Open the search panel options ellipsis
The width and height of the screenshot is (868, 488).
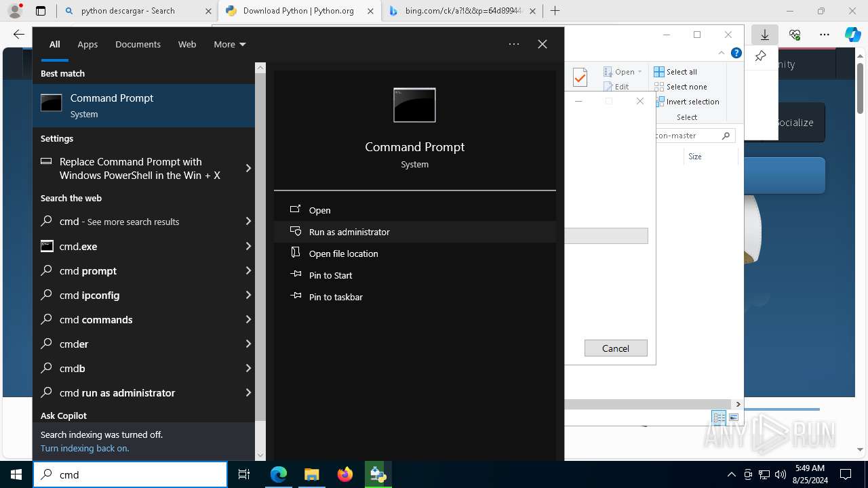514,44
